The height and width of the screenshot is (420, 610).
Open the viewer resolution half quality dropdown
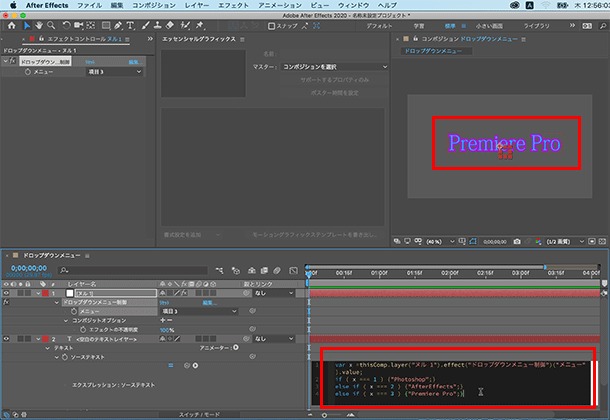click(x=565, y=242)
